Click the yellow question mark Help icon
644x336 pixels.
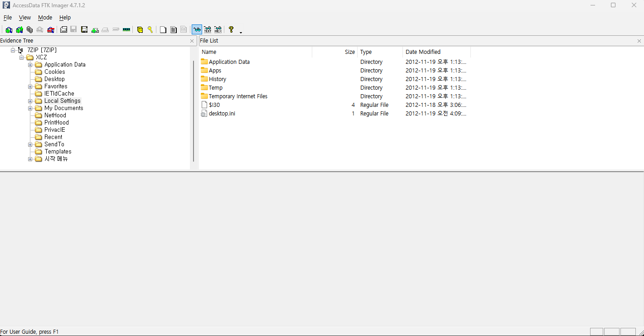[231, 30]
